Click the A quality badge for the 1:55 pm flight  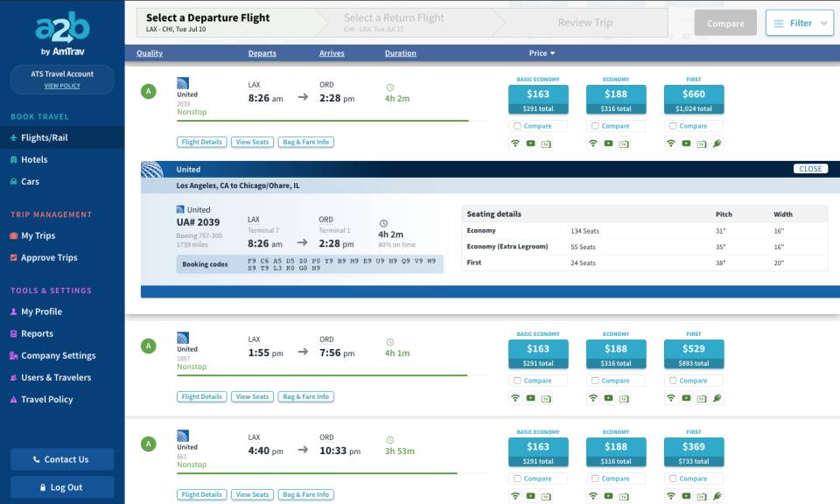point(149,346)
